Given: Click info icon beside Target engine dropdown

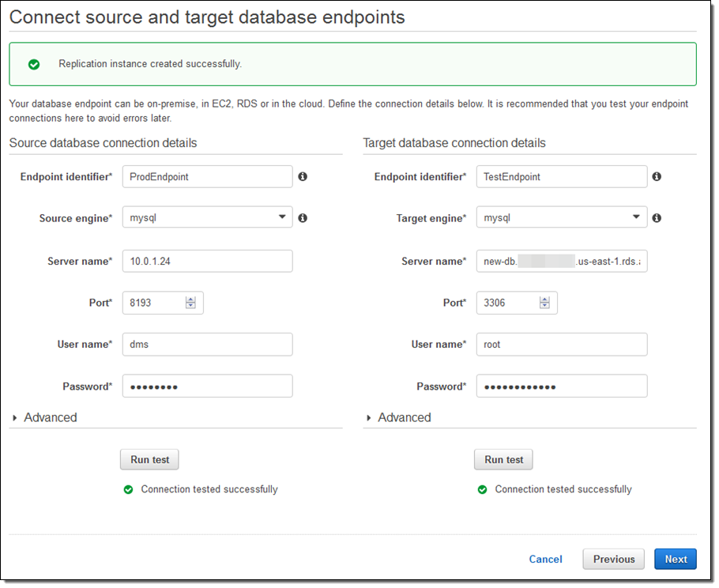Looking at the screenshot, I should point(657,218).
